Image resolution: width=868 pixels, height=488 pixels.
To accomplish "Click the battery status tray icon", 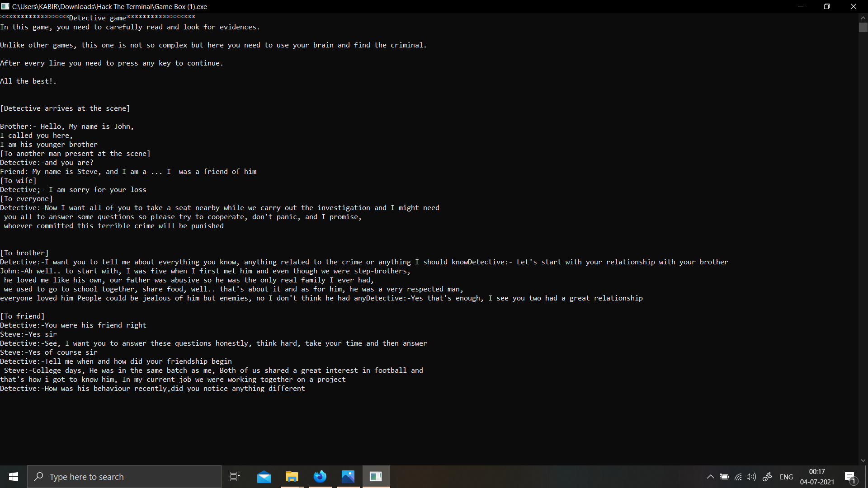I will point(724,477).
